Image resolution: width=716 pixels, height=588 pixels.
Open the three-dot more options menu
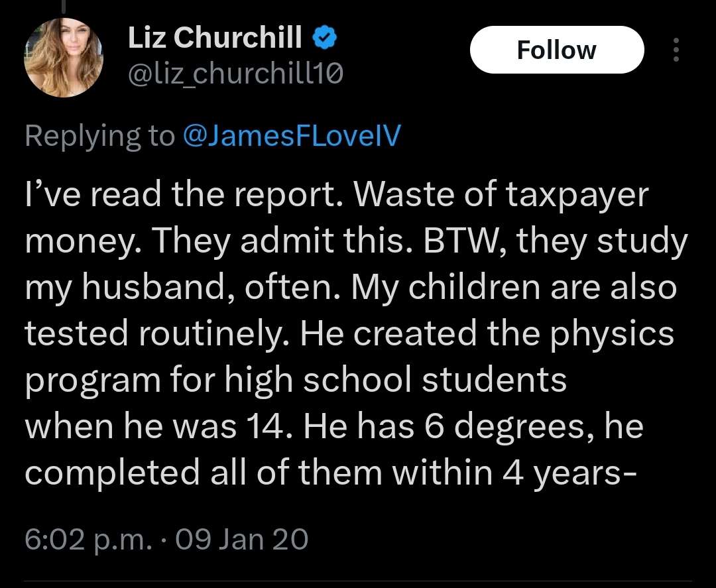tap(676, 50)
